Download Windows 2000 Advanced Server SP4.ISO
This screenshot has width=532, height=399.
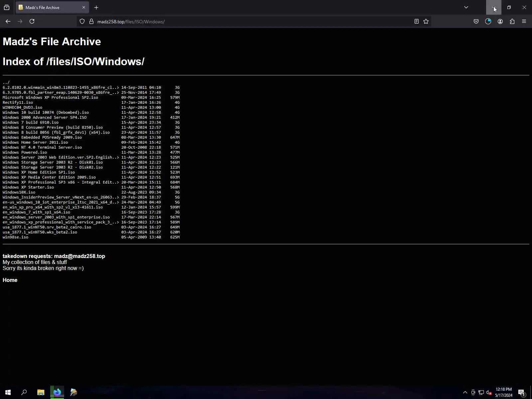click(45, 117)
